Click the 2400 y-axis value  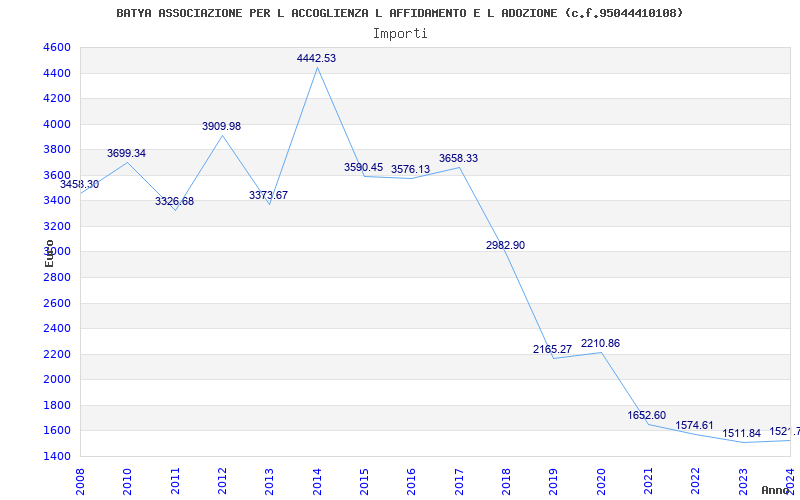[57, 329]
